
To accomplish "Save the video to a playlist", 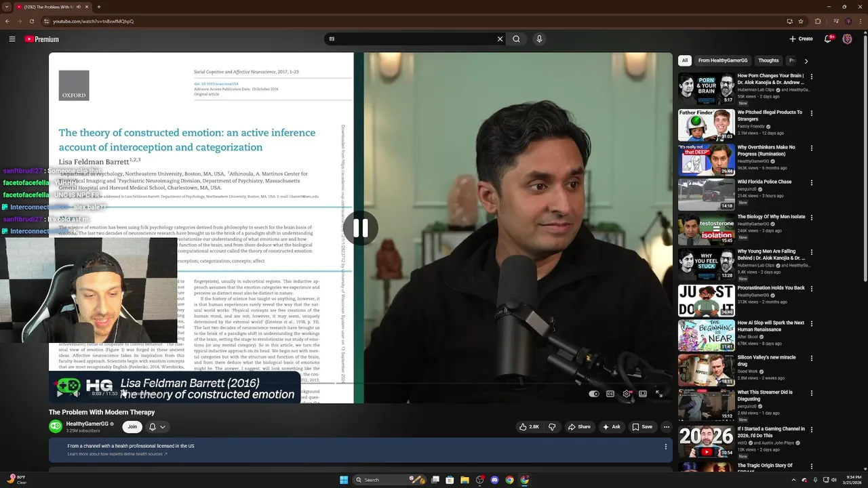I will pyautogui.click(x=642, y=427).
